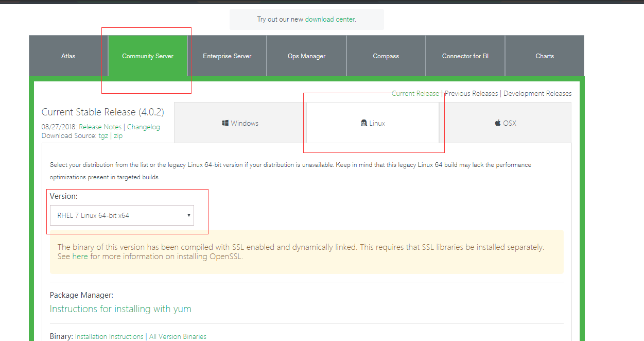Click the '08/27/2018:' date text
This screenshot has width=644, height=341.
point(59,127)
